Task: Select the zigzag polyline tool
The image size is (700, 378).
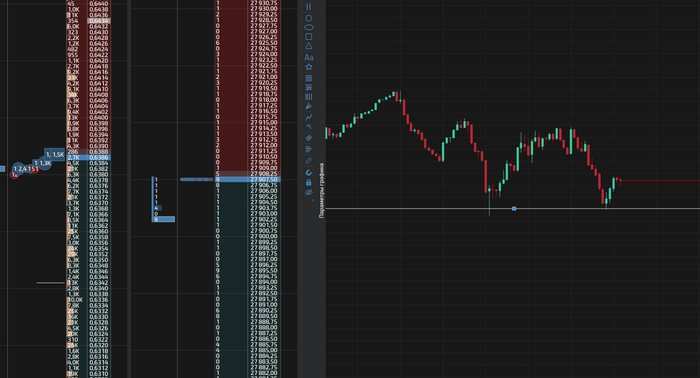Action: [x=308, y=117]
